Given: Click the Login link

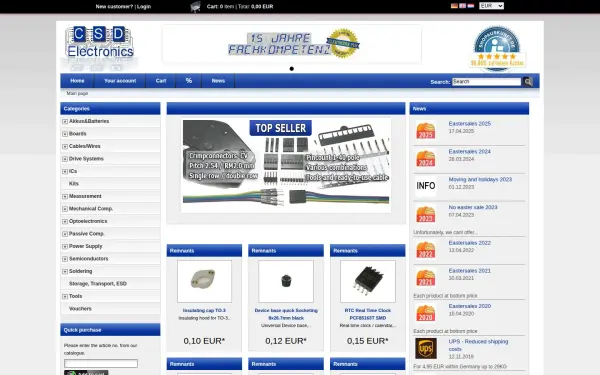Looking at the screenshot, I should point(144,7).
